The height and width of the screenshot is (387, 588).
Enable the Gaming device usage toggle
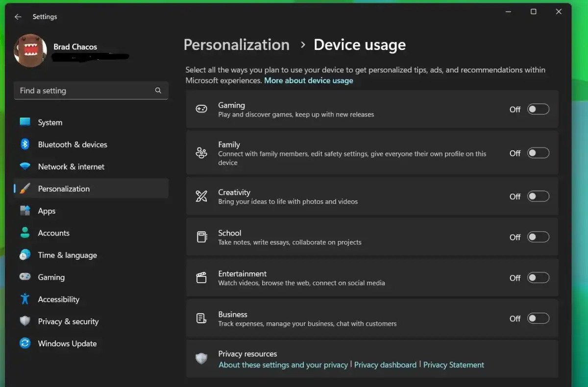(x=538, y=109)
